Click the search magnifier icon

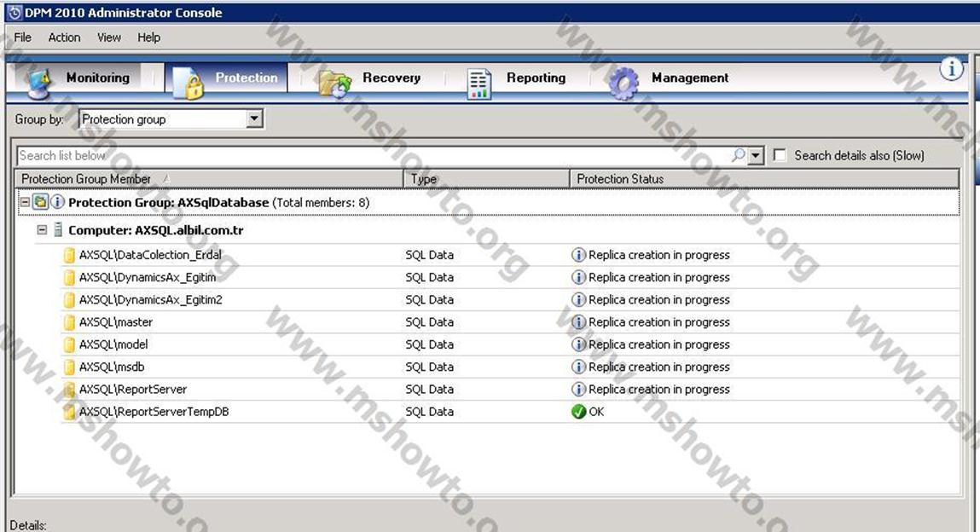(x=738, y=155)
